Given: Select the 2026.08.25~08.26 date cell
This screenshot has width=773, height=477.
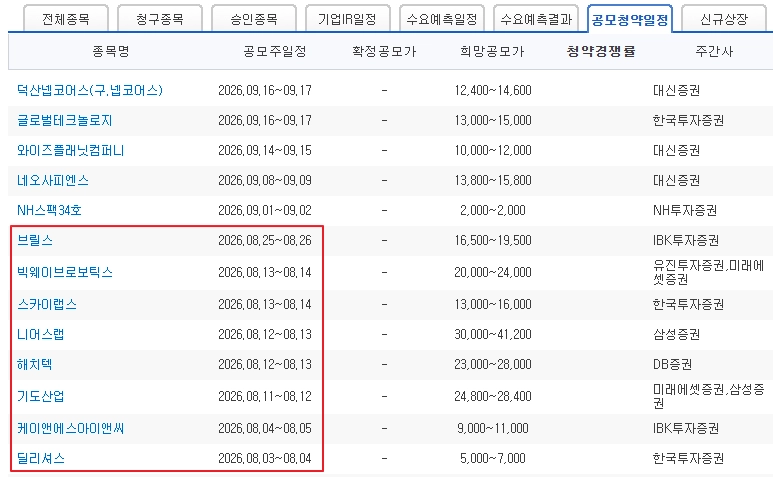Looking at the screenshot, I should click(265, 240).
